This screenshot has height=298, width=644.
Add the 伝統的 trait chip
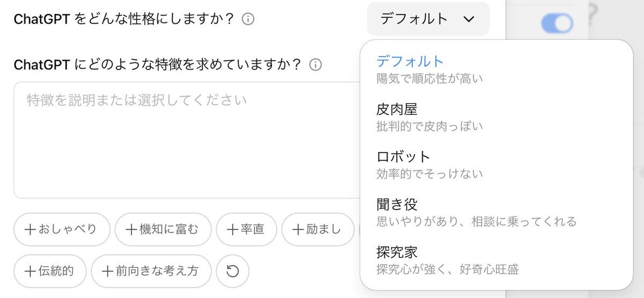[x=50, y=271]
